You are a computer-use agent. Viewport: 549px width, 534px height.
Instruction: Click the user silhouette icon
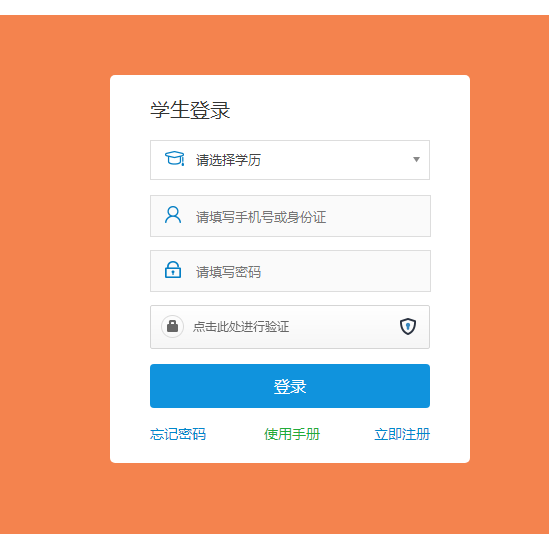pyautogui.click(x=173, y=215)
